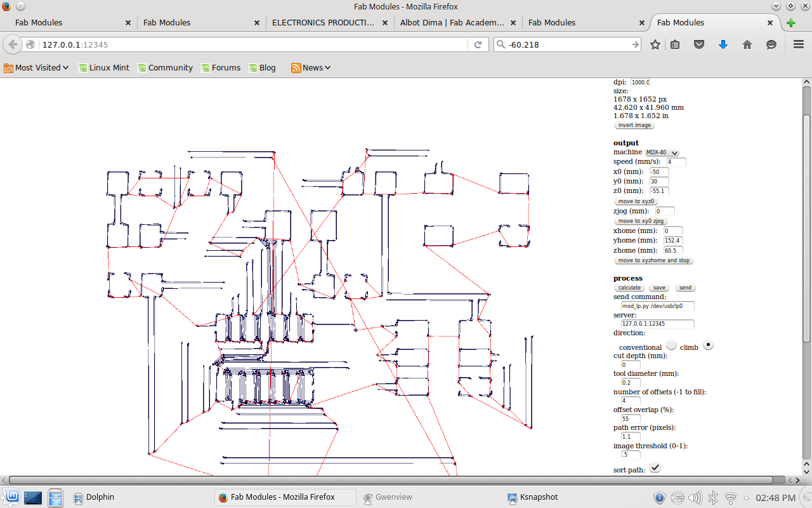Open a new tab with the plus icon
Screen dimensions: 812x508
pos(790,23)
